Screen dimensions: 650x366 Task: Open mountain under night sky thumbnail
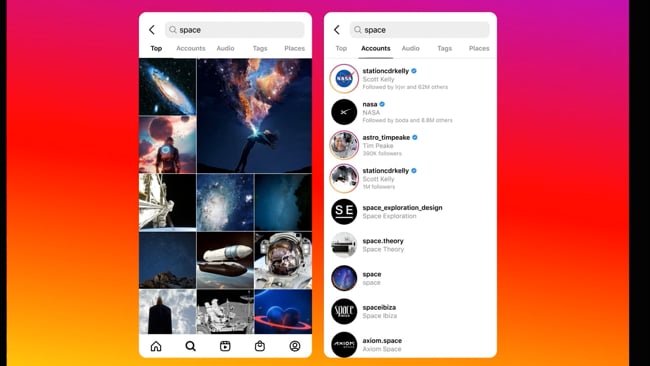(x=167, y=260)
